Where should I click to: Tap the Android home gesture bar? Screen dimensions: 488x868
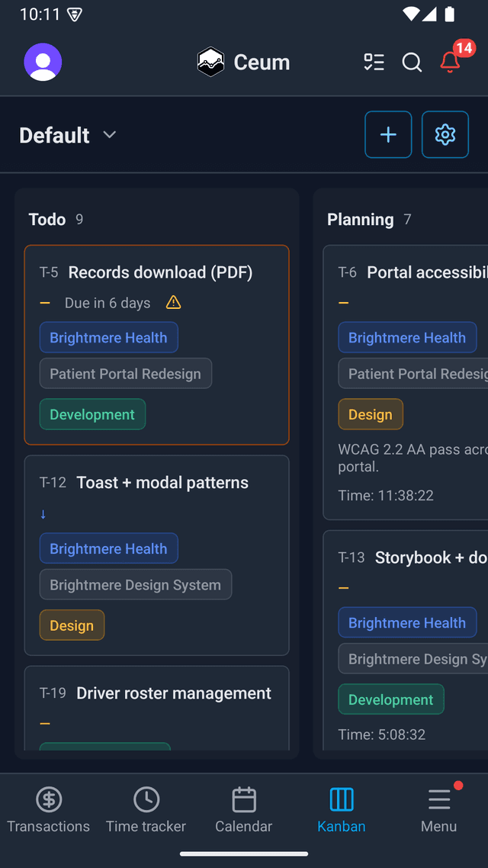point(244,854)
